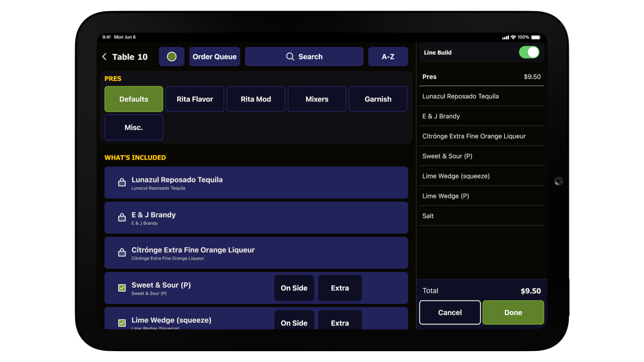644x362 pixels.
Task: Select the Citrónge Extra Fine Orange Liqueur item
Action: click(x=256, y=253)
